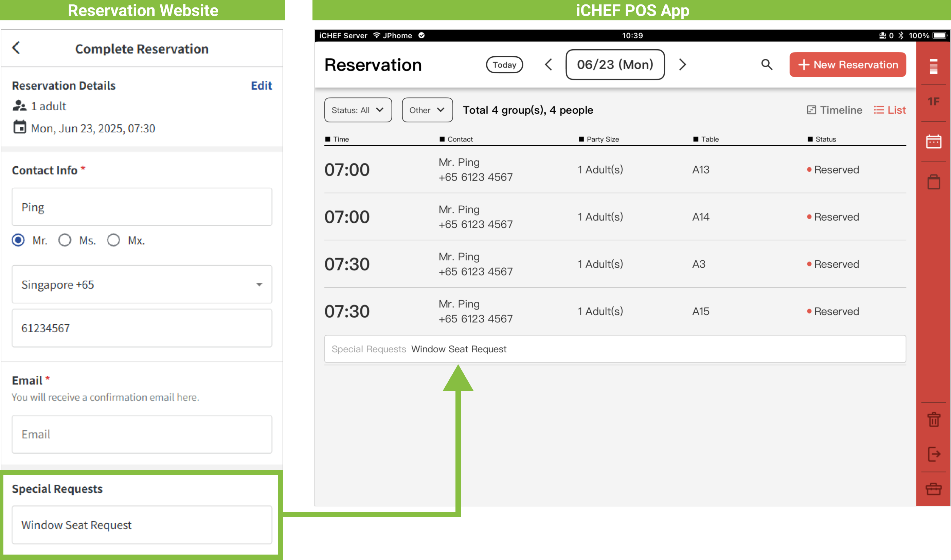Open the Singapore +65 country code dropdown
The height and width of the screenshot is (560, 951).
click(142, 284)
